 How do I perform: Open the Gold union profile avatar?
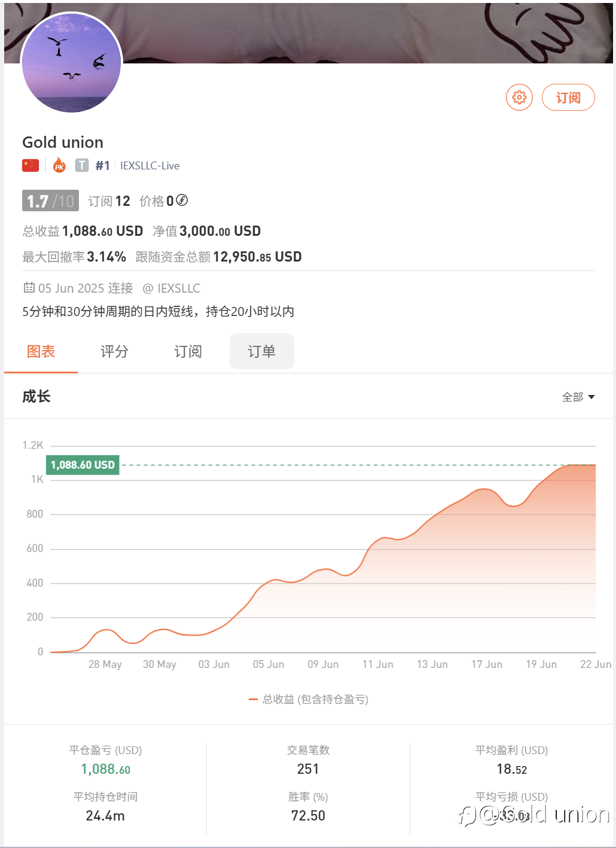(x=71, y=63)
